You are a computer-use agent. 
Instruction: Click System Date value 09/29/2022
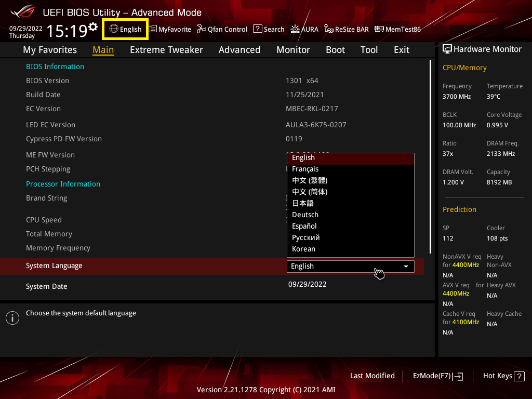click(308, 284)
